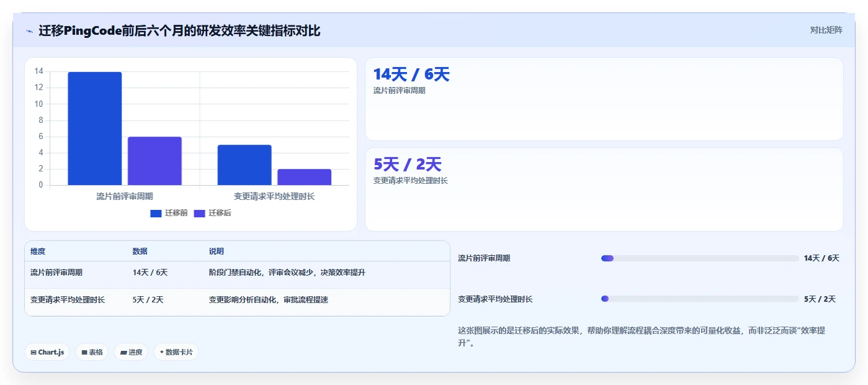
Task: Click the 流片前评审周期 progress bar
Action: [700, 258]
